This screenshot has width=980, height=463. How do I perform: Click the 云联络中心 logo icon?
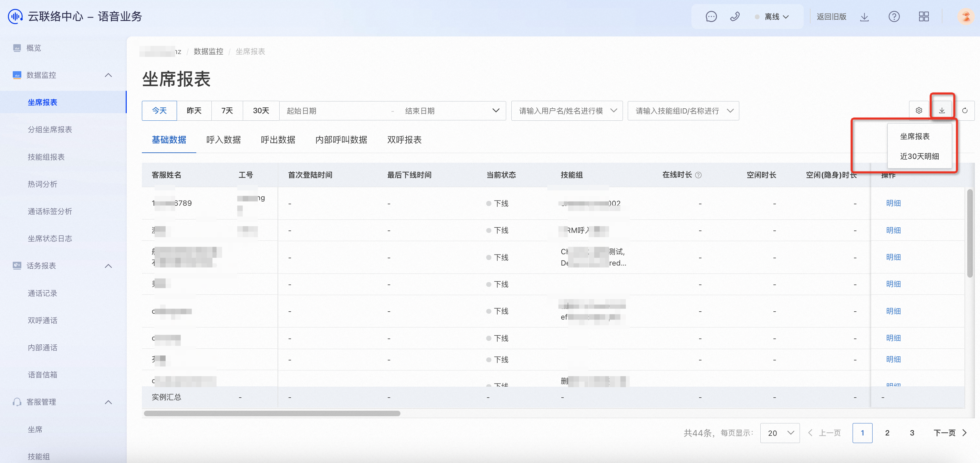click(x=15, y=17)
